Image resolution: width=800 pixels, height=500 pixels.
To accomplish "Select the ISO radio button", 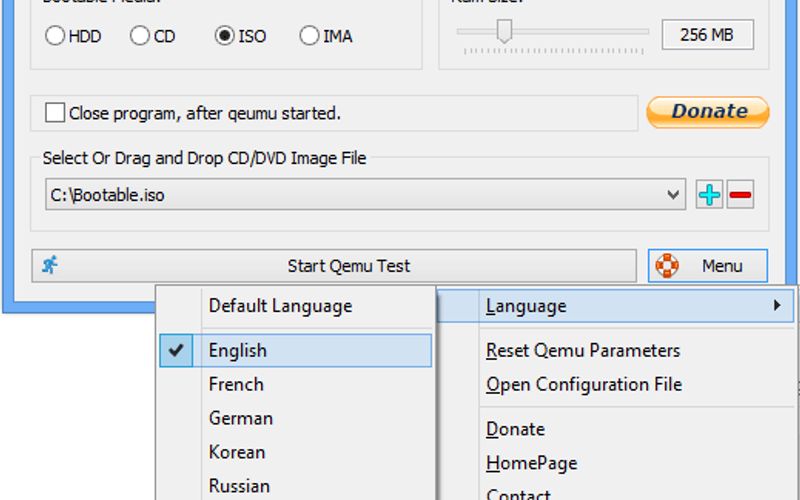I will tap(225, 36).
